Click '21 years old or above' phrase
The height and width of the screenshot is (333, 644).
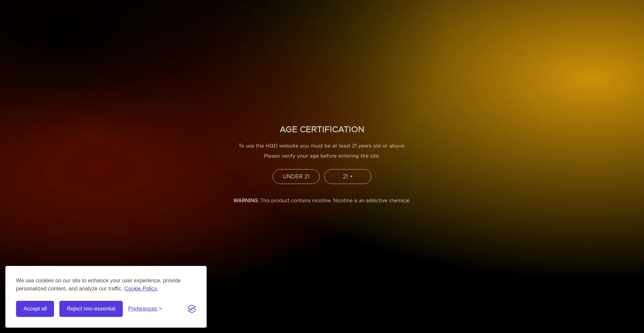click(378, 146)
